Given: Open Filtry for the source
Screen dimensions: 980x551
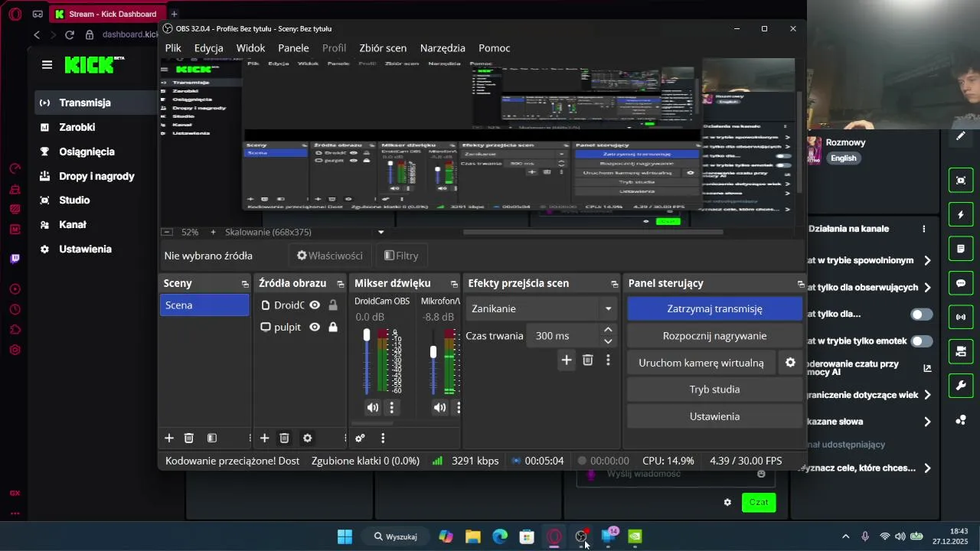Looking at the screenshot, I should [x=401, y=256].
